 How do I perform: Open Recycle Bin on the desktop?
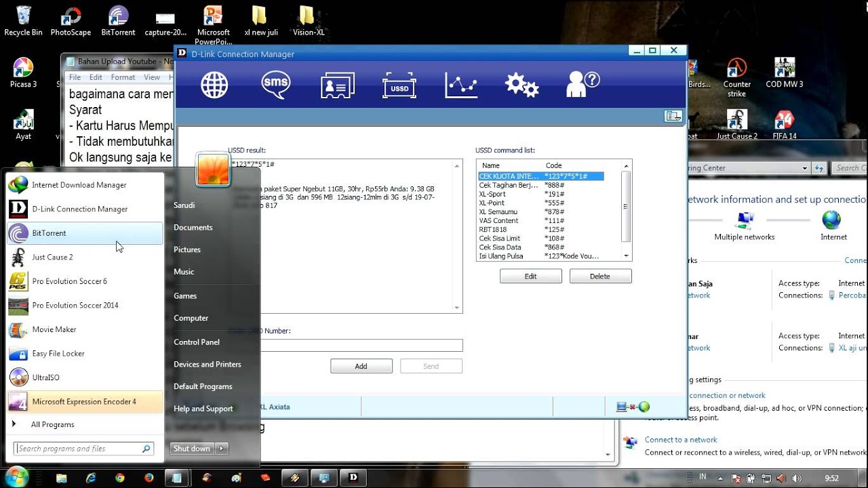(x=23, y=20)
